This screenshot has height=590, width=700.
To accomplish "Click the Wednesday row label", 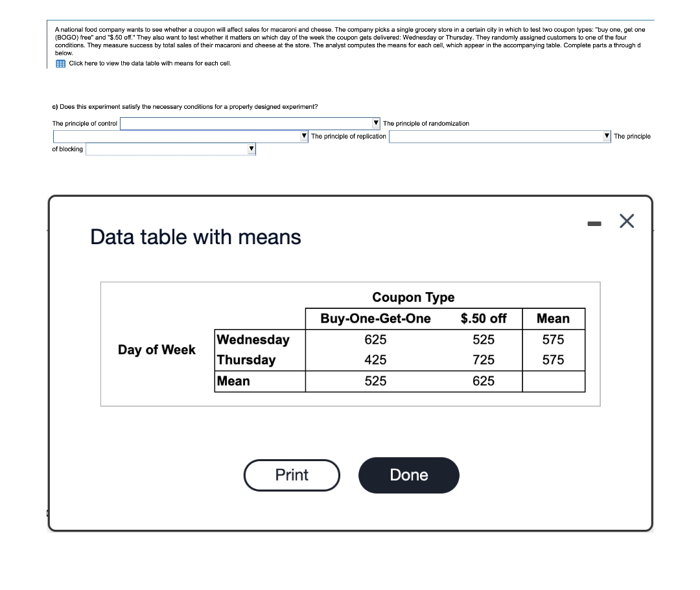I will (253, 340).
